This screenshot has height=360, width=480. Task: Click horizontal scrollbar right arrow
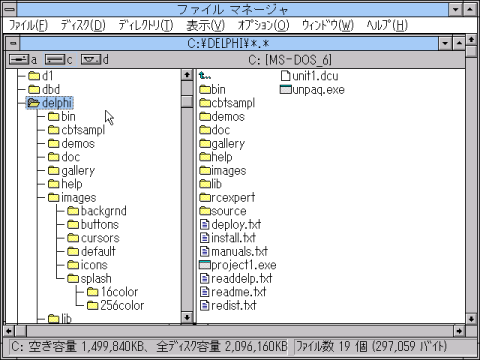pos(459,331)
